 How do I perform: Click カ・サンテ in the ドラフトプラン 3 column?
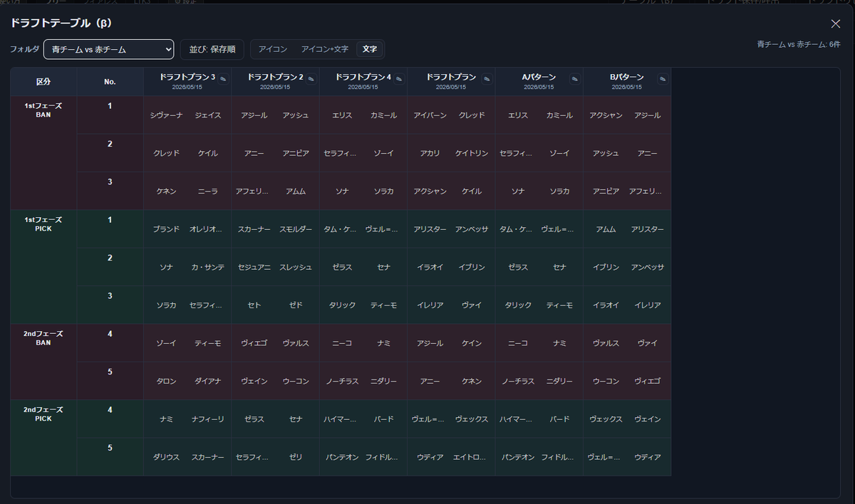[208, 267]
